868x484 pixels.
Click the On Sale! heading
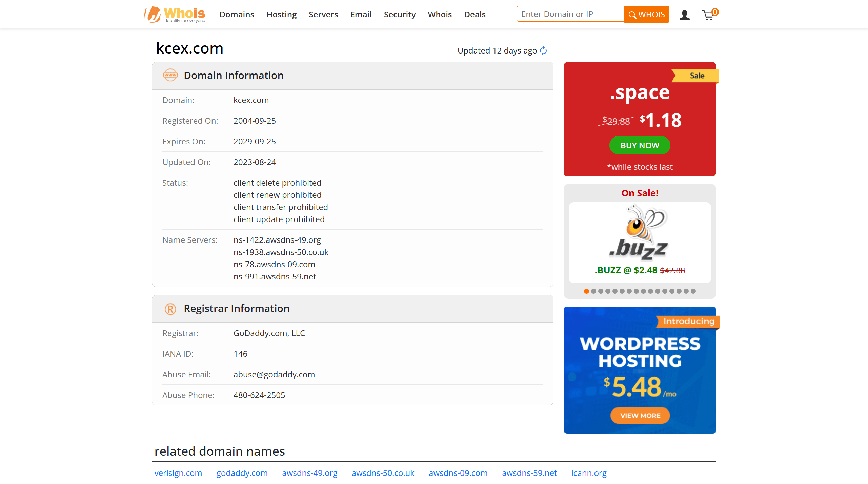pyautogui.click(x=640, y=193)
